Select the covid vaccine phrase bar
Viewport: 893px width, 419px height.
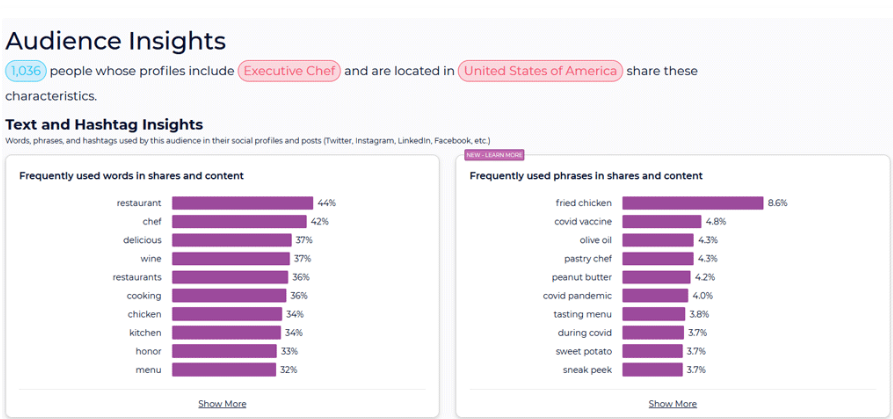click(x=661, y=221)
